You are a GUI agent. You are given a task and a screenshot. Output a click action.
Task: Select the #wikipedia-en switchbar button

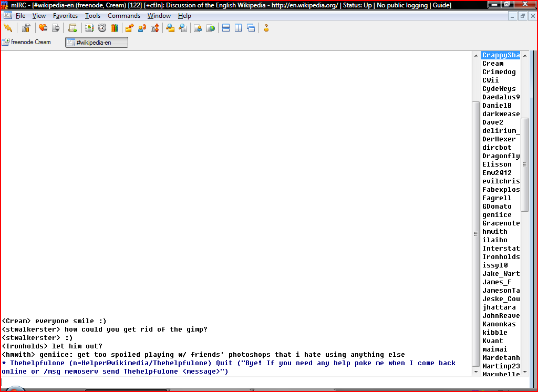pyautogui.click(x=97, y=43)
